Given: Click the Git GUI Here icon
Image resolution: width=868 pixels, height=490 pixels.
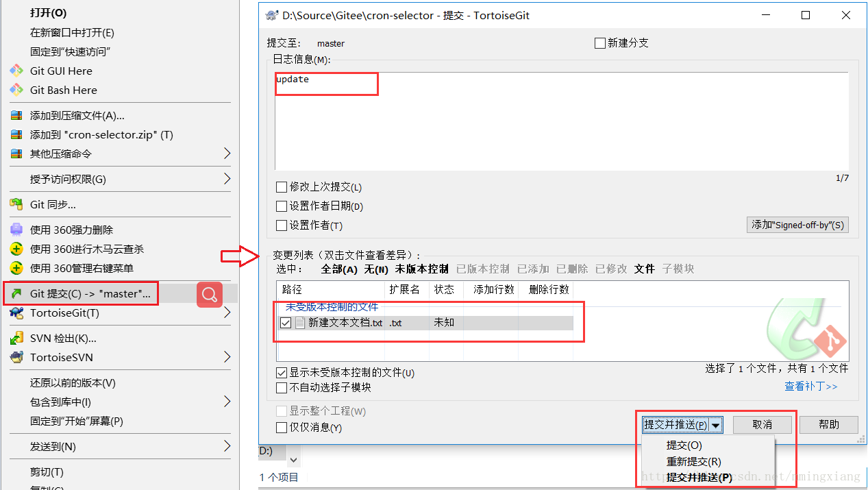Looking at the screenshot, I should pos(16,71).
